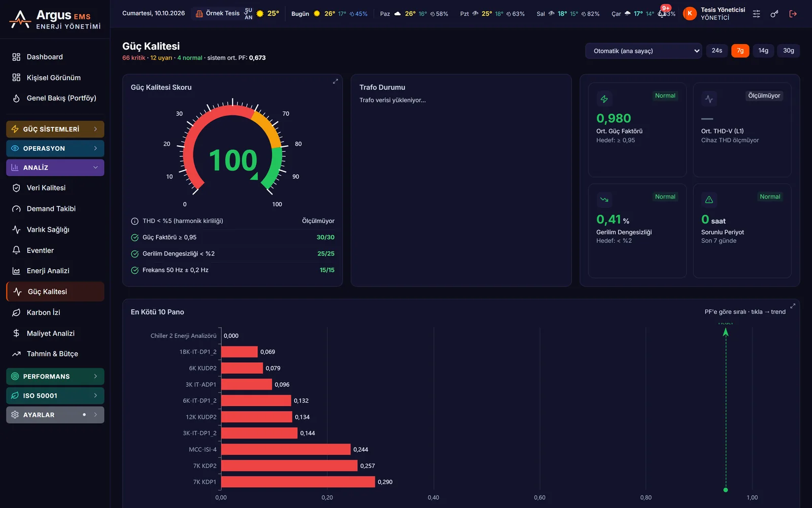Click the red logout icon
The image size is (812, 508).
(793, 14)
